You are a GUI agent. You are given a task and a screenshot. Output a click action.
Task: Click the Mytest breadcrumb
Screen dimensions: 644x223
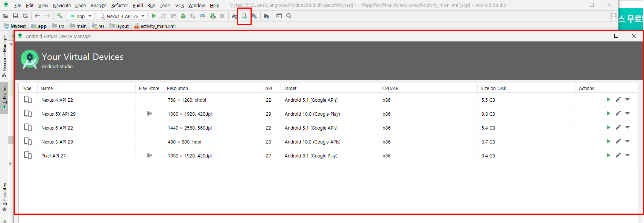[x=15, y=26]
